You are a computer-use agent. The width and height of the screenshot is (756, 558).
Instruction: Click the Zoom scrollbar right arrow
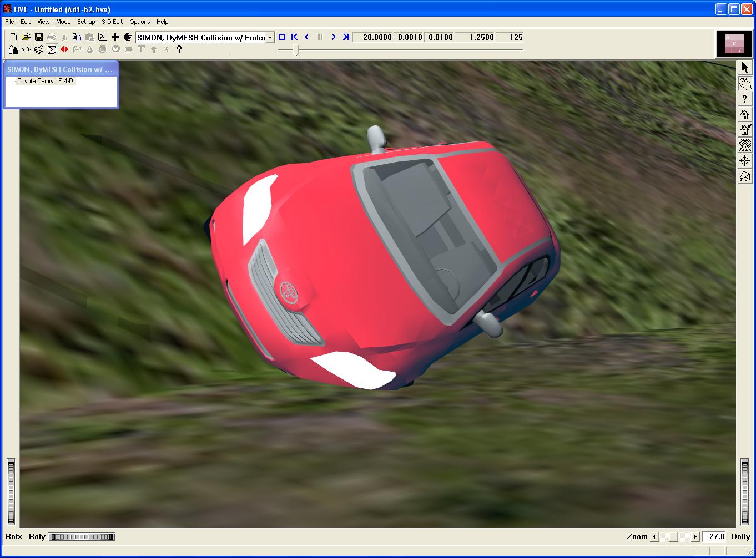pyautogui.click(x=695, y=537)
